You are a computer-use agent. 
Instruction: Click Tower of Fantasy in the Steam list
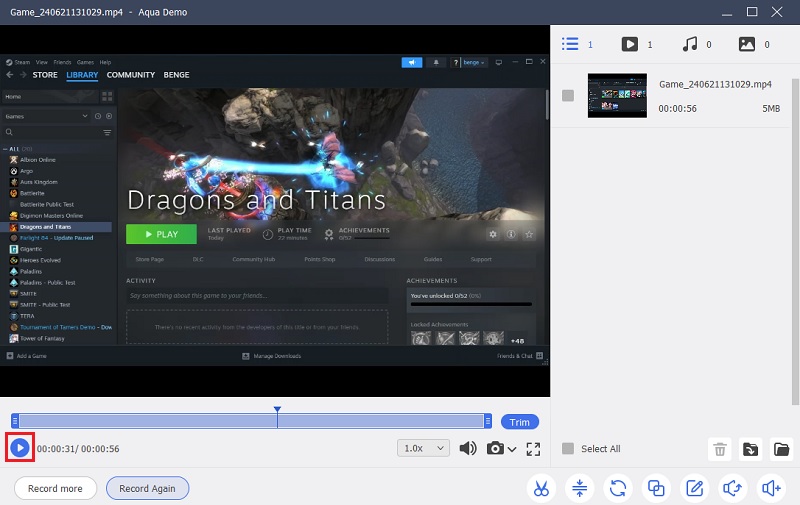pos(42,338)
